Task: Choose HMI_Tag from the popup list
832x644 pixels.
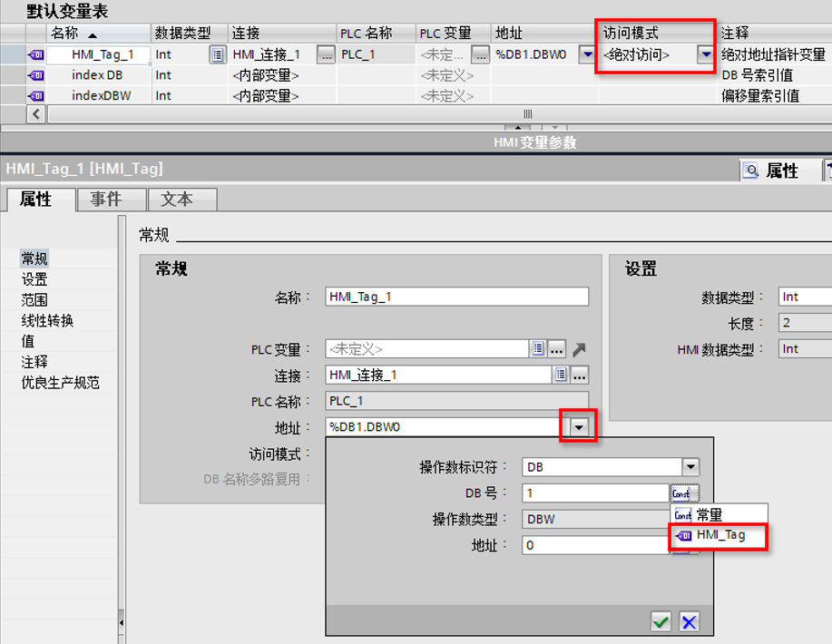Action: [720, 535]
